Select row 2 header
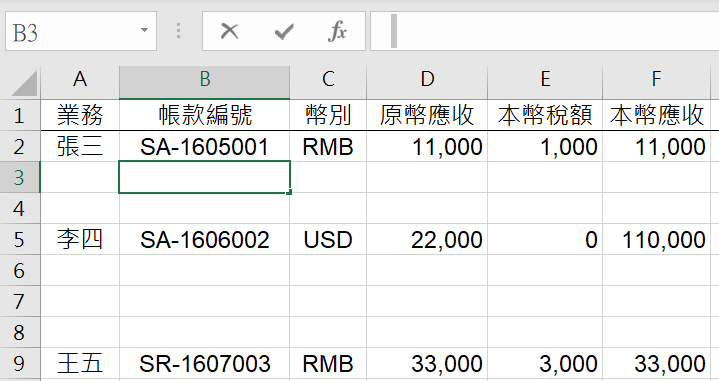Image resolution: width=719 pixels, height=381 pixels. pos(20,146)
